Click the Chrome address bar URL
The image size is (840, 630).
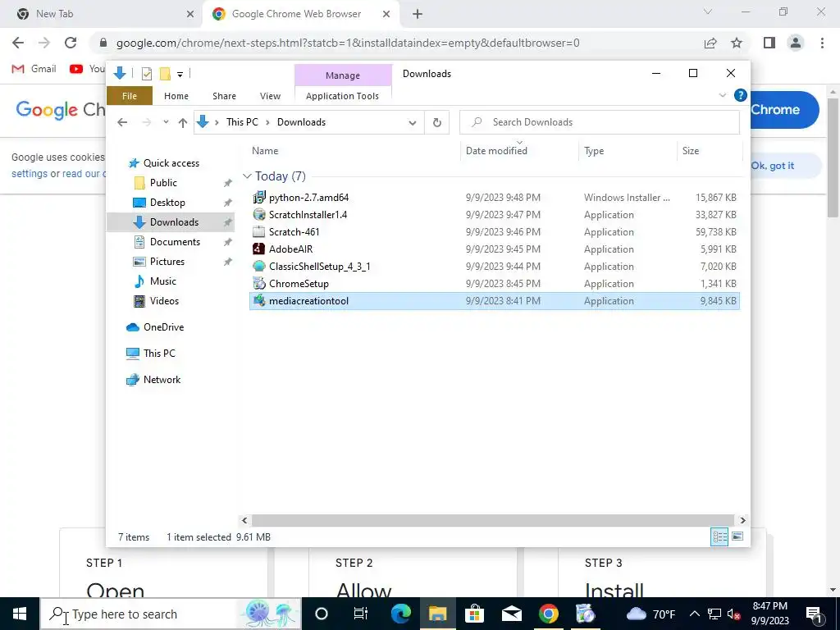(348, 43)
